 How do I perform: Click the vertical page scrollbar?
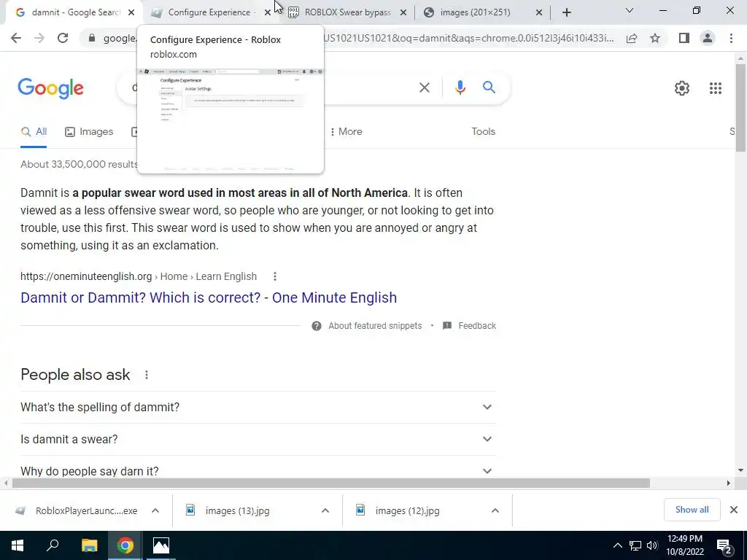pyautogui.click(x=740, y=108)
